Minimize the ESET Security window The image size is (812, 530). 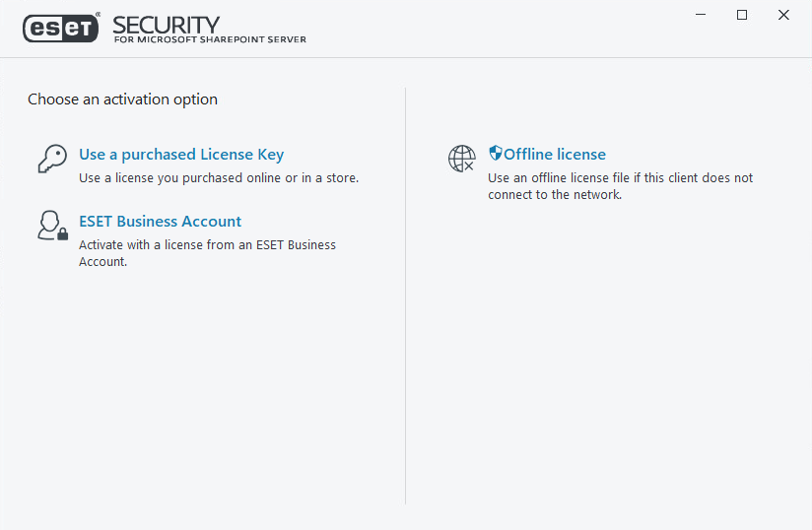click(701, 15)
